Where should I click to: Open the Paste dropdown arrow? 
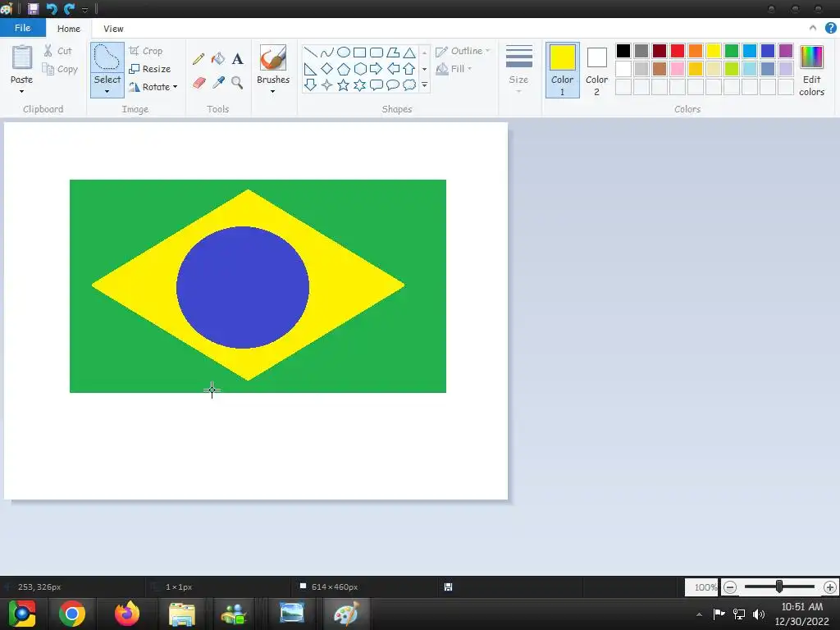point(21,91)
